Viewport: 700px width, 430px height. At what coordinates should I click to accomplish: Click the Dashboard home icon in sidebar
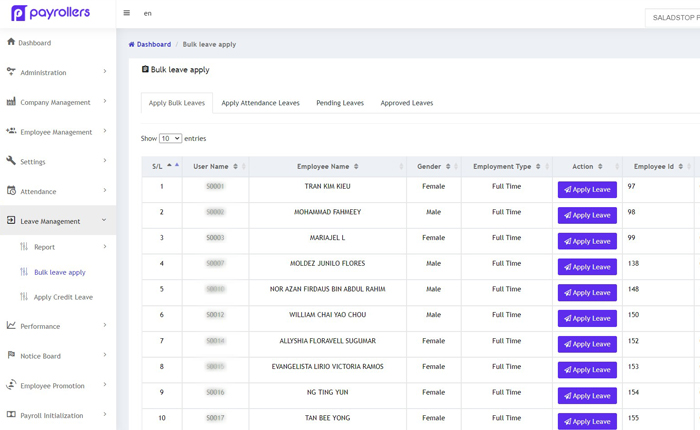(x=11, y=42)
